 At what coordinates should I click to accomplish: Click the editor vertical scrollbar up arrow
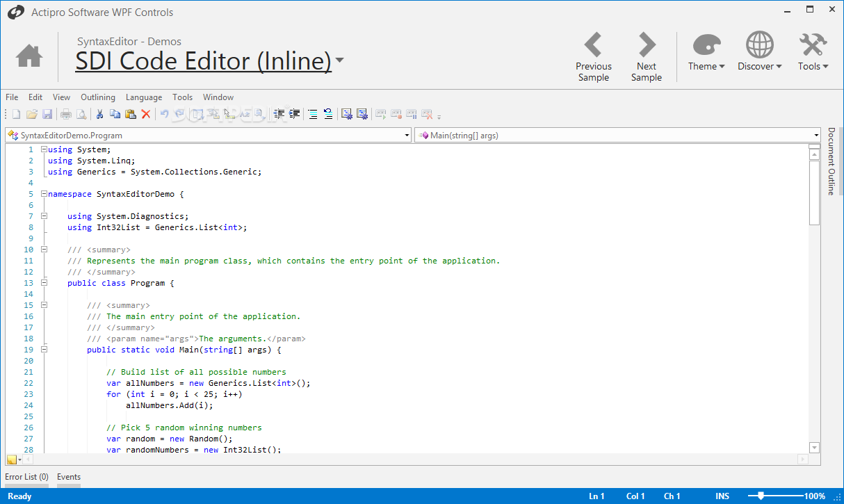(x=815, y=154)
